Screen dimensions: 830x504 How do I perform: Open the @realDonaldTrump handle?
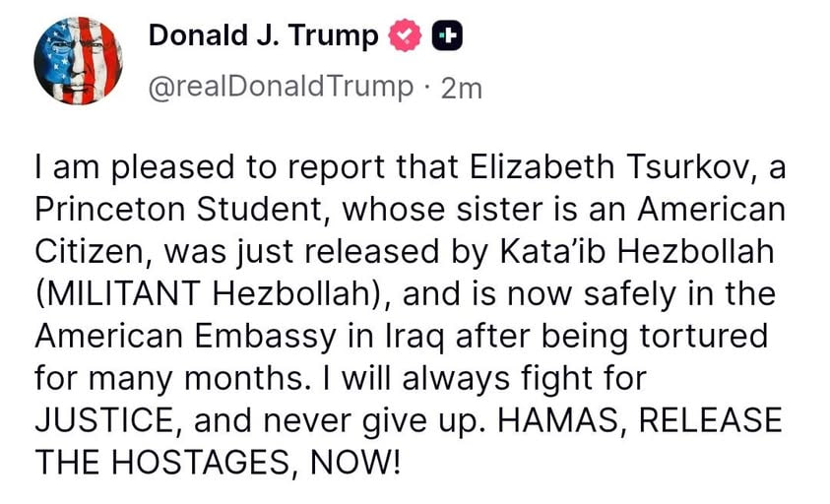281,88
